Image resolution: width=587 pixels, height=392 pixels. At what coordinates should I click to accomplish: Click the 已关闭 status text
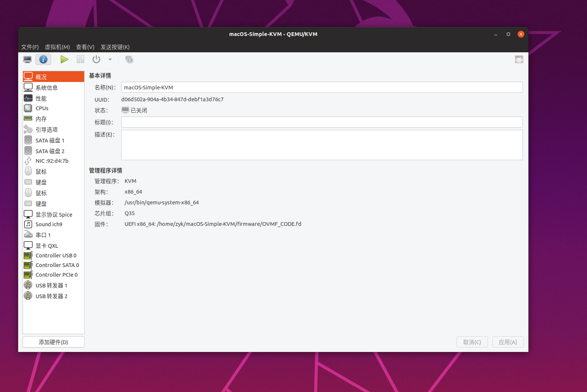[x=139, y=111]
